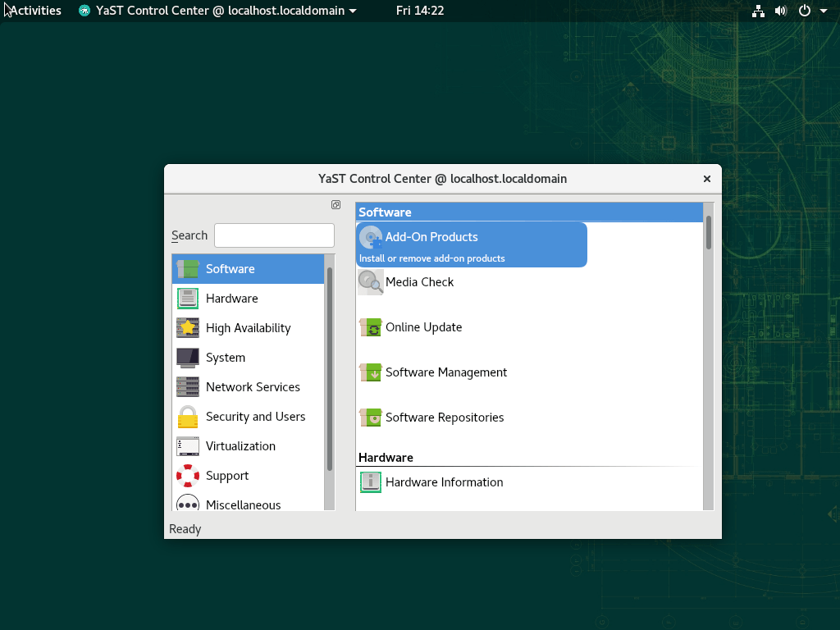Select the Security and Users category label
The height and width of the screenshot is (630, 840).
click(256, 417)
